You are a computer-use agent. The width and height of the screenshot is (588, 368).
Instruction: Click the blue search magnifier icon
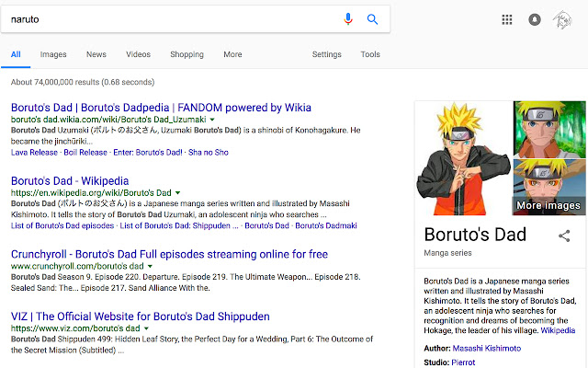(372, 19)
